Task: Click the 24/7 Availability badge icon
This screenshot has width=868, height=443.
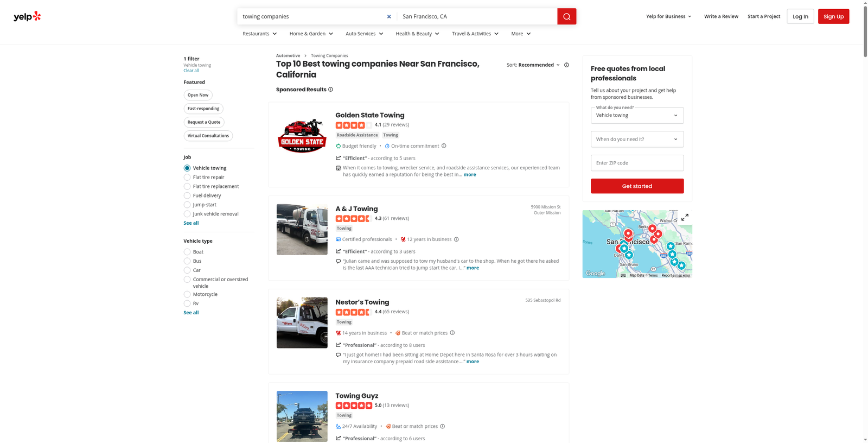Action: tap(339, 426)
